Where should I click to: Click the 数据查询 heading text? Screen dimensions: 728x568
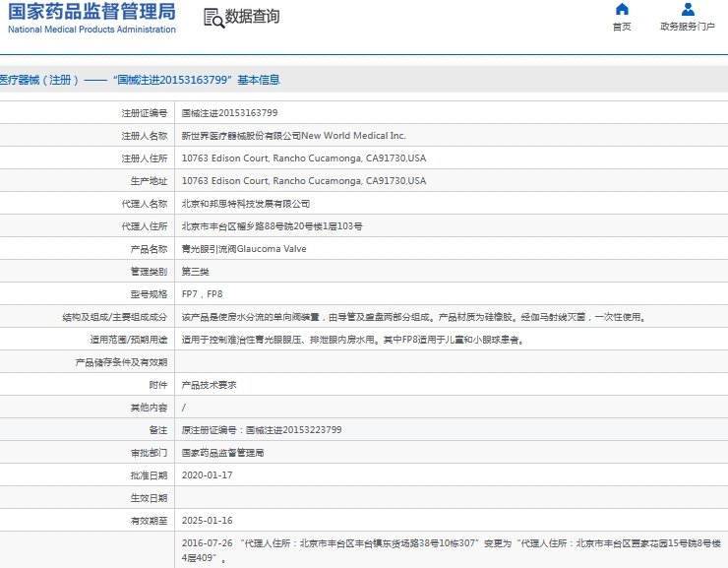click(252, 17)
